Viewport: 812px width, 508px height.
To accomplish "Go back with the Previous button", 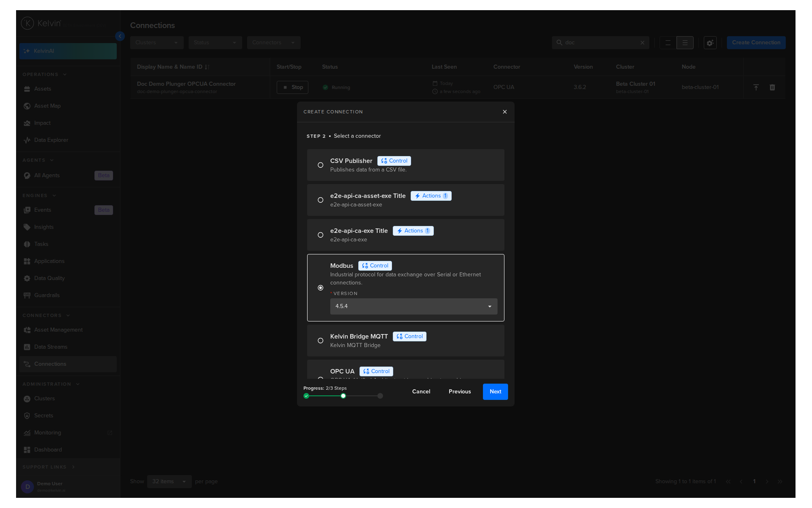I will 460,392.
